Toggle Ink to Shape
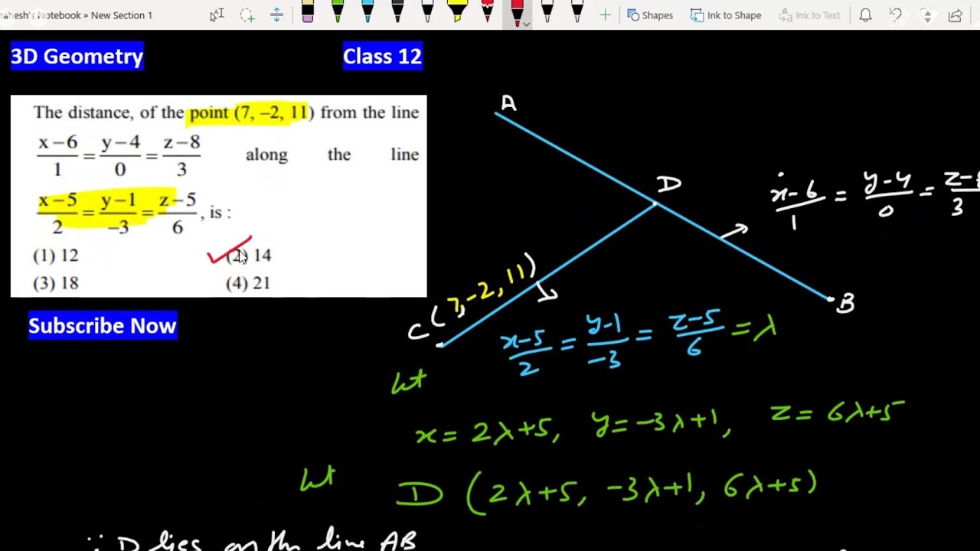 point(726,15)
